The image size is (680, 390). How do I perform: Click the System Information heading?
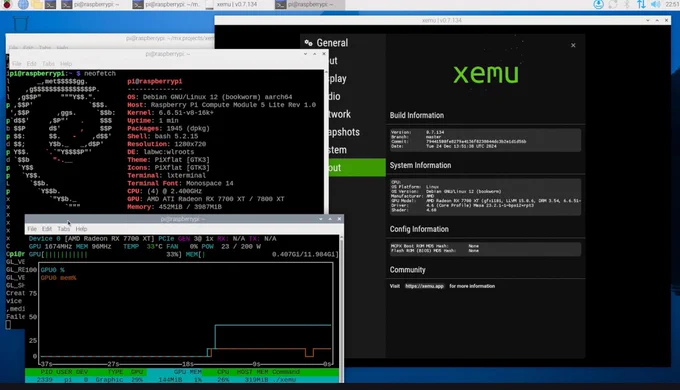[420, 165]
